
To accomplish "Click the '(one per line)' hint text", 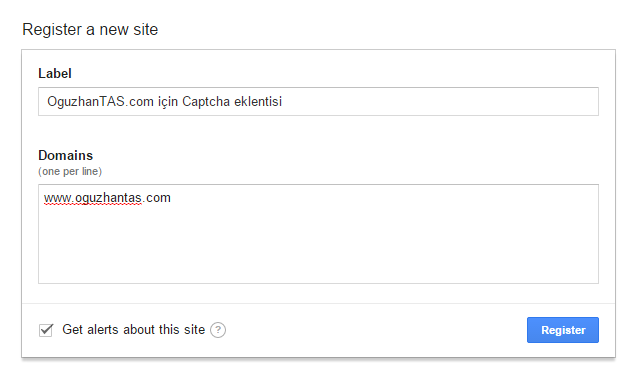I will pos(70,171).
